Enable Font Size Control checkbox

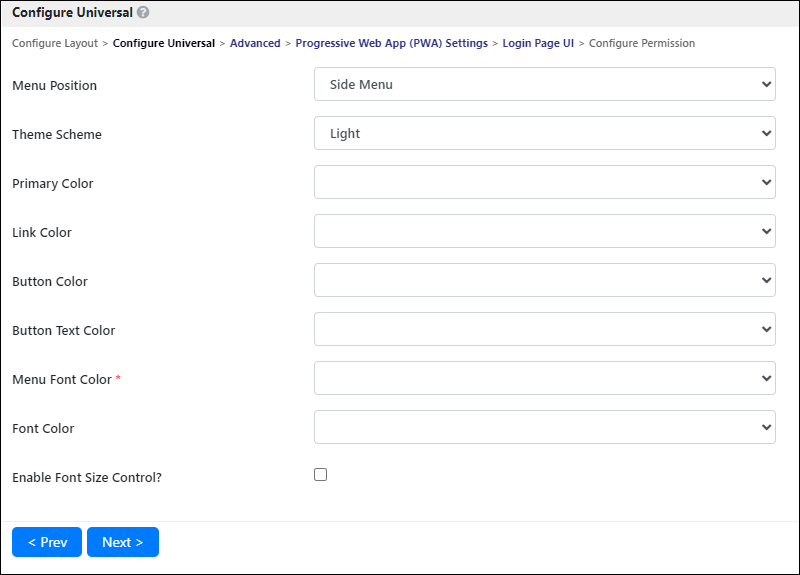point(320,474)
